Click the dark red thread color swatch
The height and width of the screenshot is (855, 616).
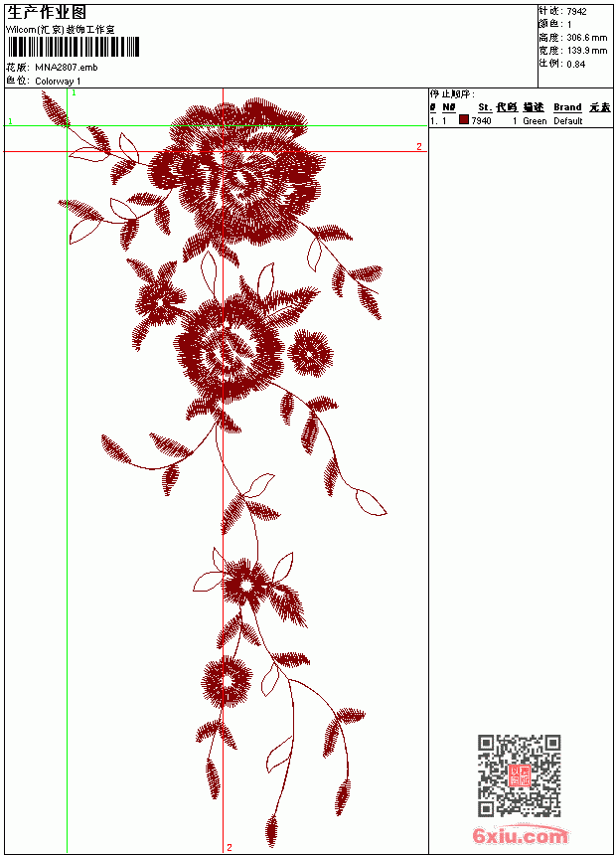click(464, 120)
